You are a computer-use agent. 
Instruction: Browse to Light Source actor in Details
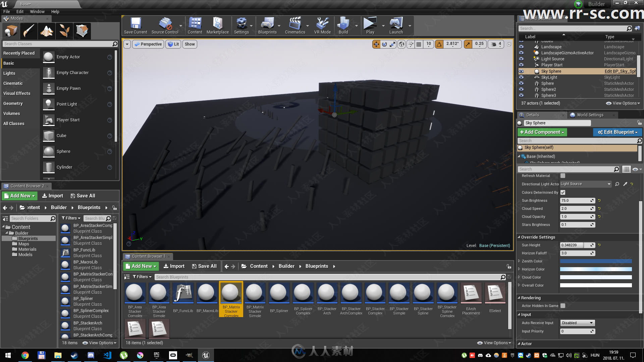[617, 184]
